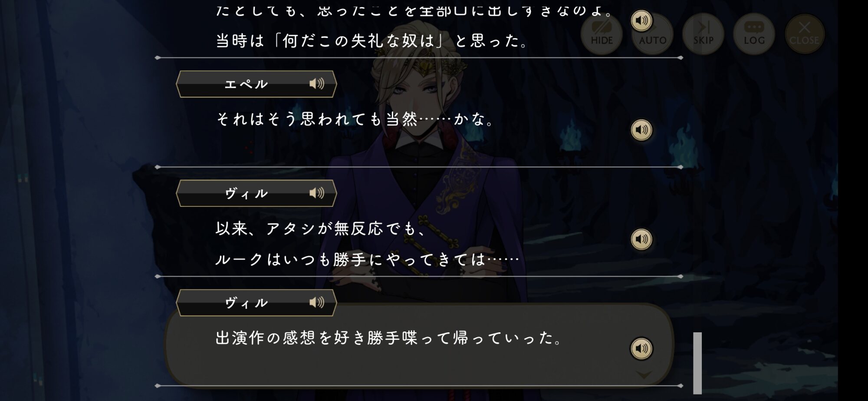Select the ルークはいつも勝手に dialogue text
The height and width of the screenshot is (401, 868).
click(x=367, y=259)
